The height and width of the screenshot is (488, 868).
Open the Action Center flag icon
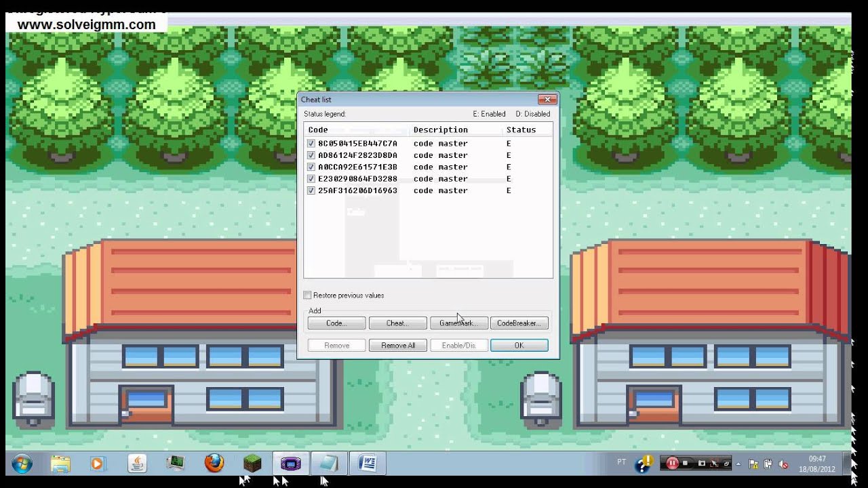click(753, 464)
